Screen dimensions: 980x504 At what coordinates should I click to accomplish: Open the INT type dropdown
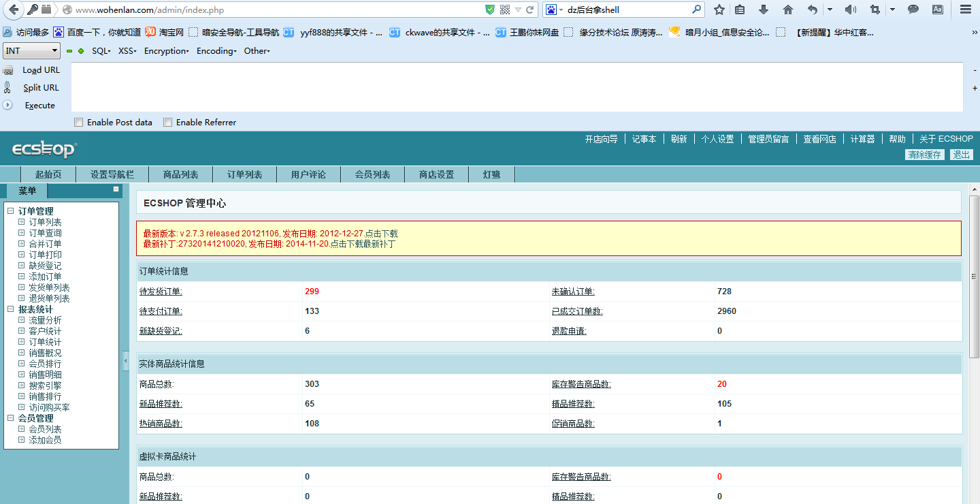[x=32, y=51]
